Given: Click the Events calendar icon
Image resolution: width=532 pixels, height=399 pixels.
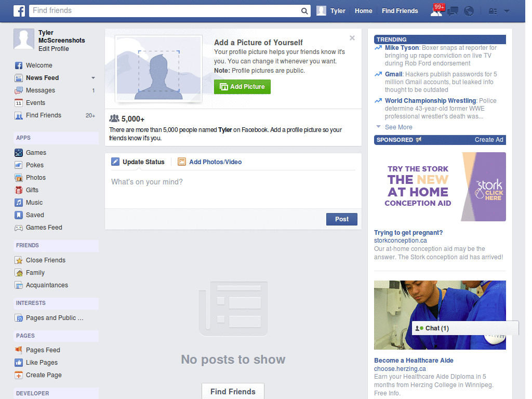Looking at the screenshot, I should click(x=19, y=103).
